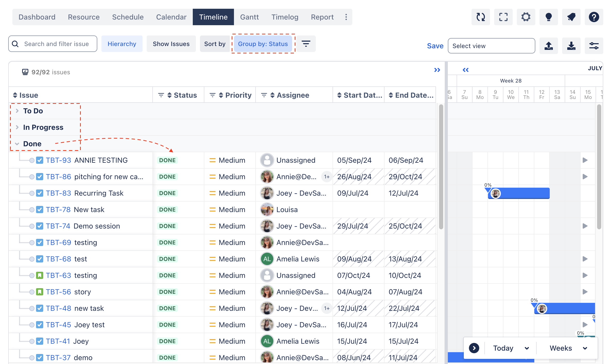Click the Weeks dropdown on timeline

pos(565,348)
